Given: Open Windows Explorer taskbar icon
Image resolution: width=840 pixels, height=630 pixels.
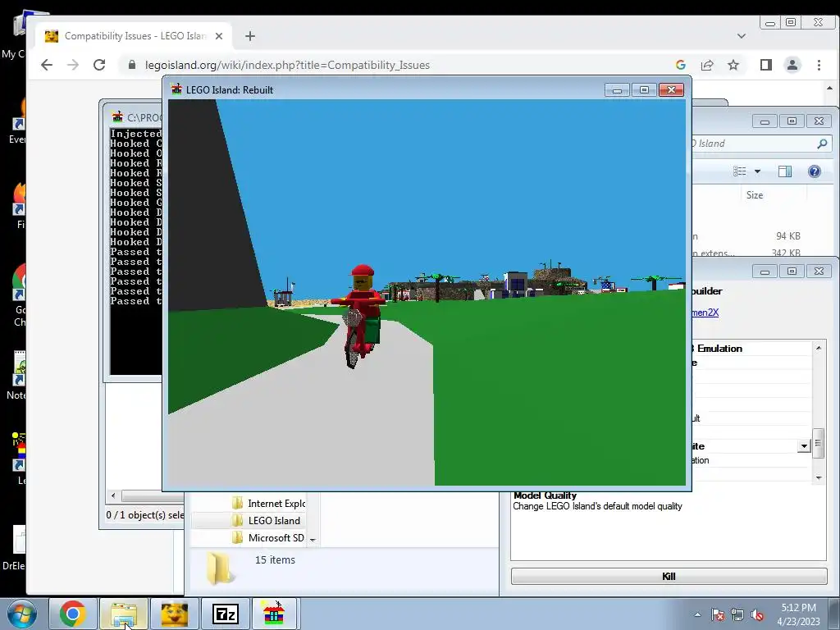Looking at the screenshot, I should pyautogui.click(x=124, y=614).
